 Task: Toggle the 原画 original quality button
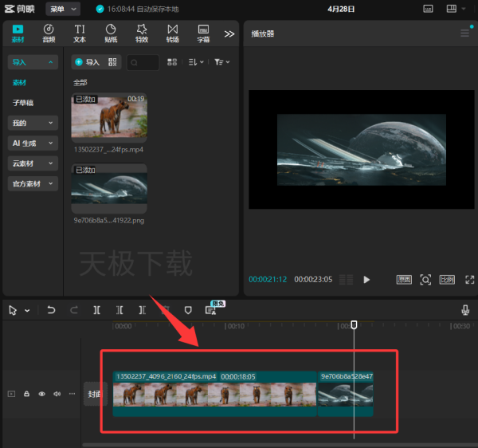[404, 280]
